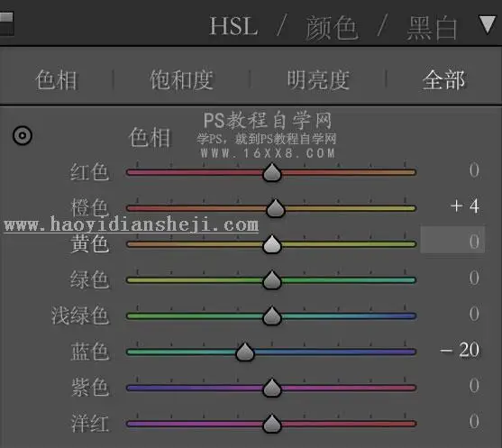Click the 浅绿色 value field showing 0
Viewport: 502px width, 448px height.
tap(474, 314)
